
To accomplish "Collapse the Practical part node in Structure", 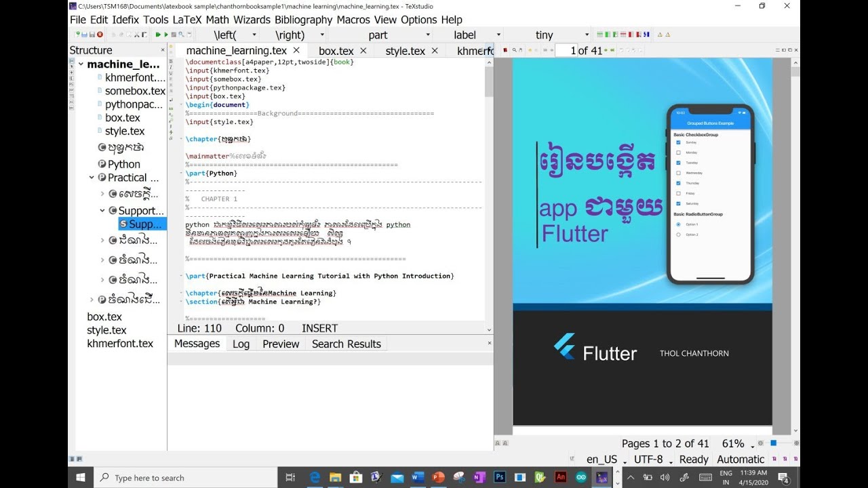I will point(92,178).
